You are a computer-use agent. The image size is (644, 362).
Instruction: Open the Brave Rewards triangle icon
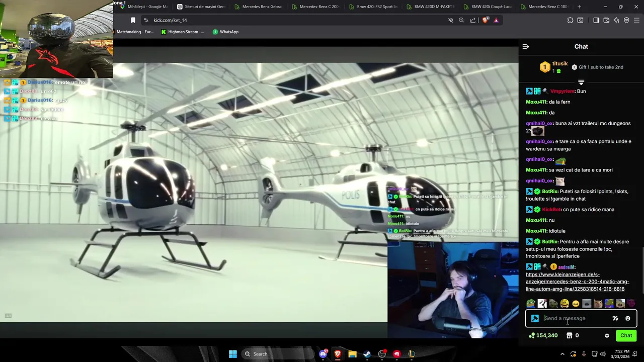[496, 20]
